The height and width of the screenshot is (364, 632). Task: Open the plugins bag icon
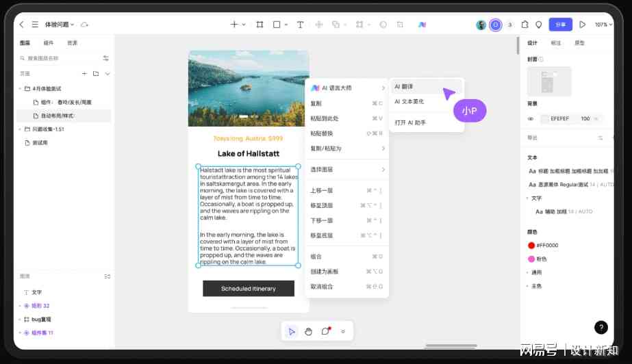pos(524,25)
